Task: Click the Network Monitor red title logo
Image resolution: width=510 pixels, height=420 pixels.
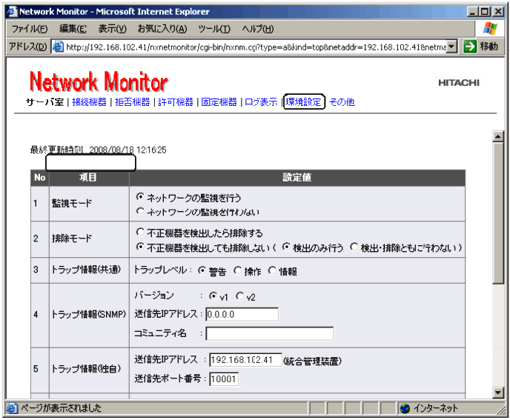Action: click(99, 81)
